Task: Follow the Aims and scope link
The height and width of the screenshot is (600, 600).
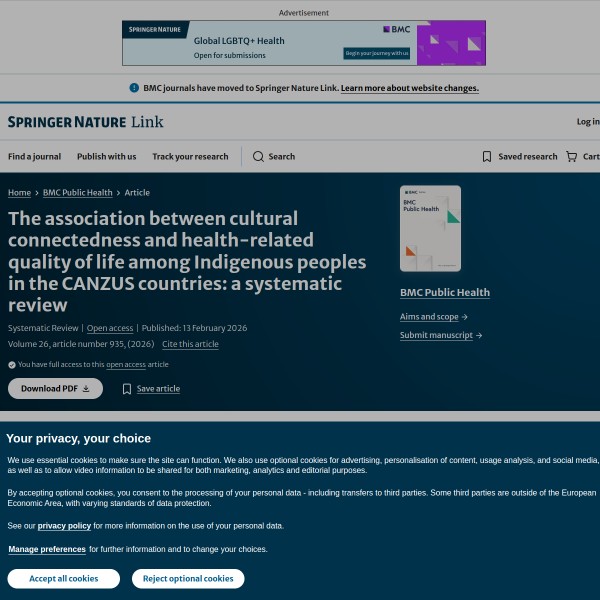Action: 433,317
